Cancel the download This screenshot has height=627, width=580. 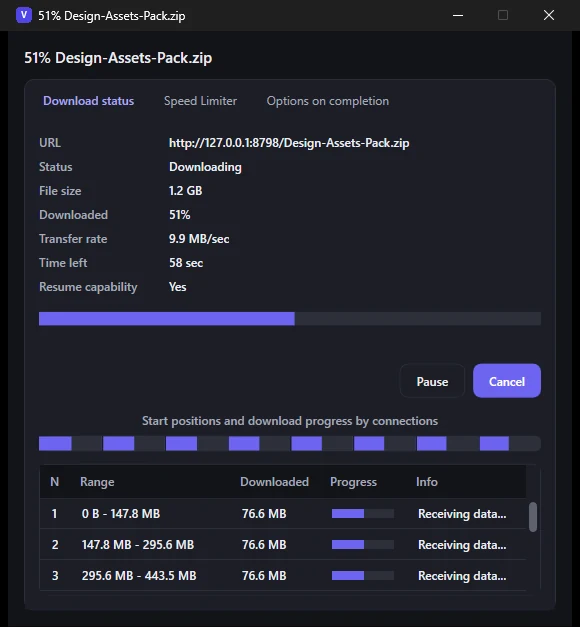pyautogui.click(x=507, y=381)
